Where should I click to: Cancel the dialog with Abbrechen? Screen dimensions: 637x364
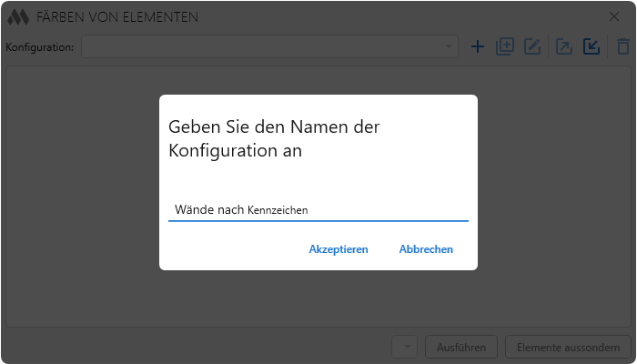tap(426, 249)
